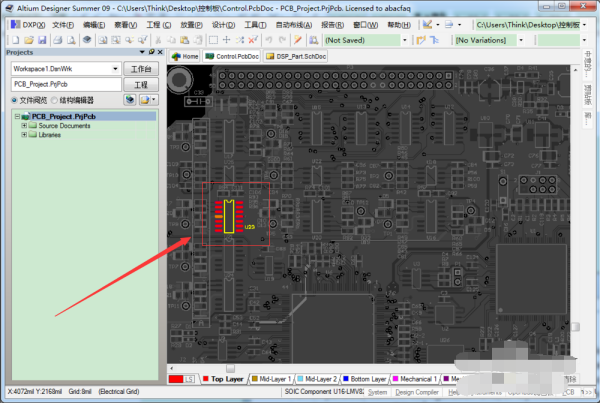Click the System status bar button
Image resolution: width=600 pixels, height=403 pixels.
coord(377,392)
